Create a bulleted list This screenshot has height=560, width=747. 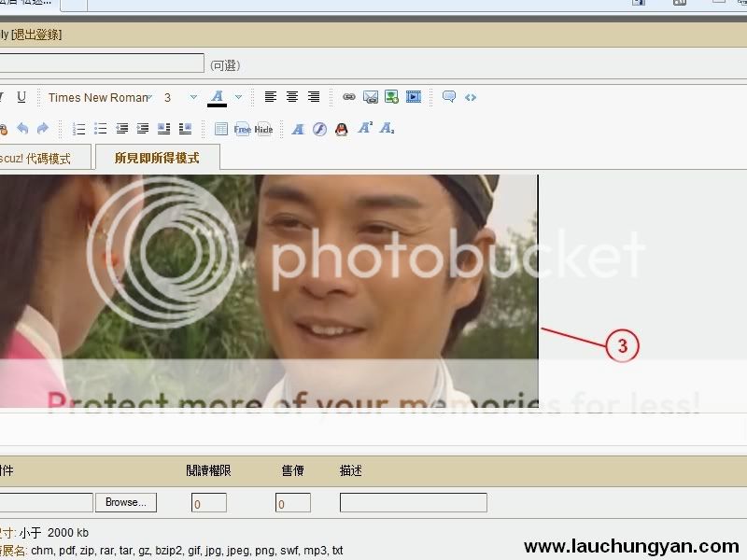click(x=100, y=129)
